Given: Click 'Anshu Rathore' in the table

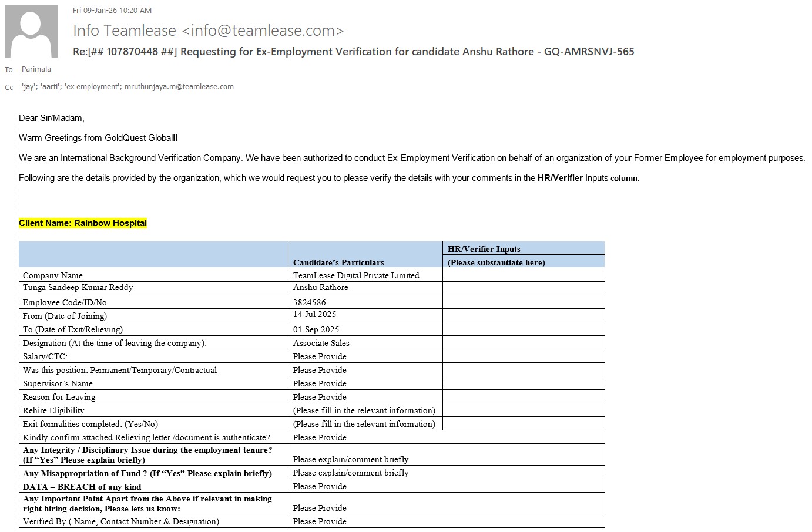Looking at the screenshot, I should pyautogui.click(x=321, y=287).
